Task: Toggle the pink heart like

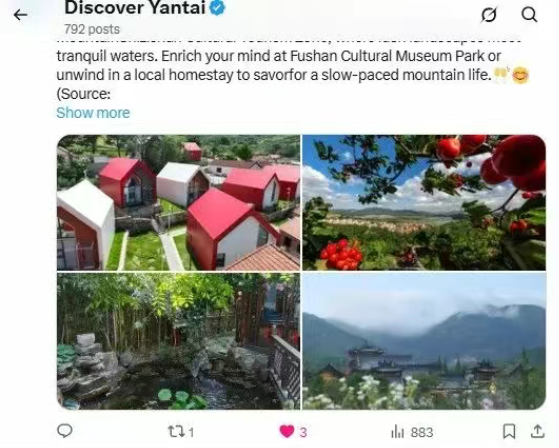Action: (x=287, y=432)
